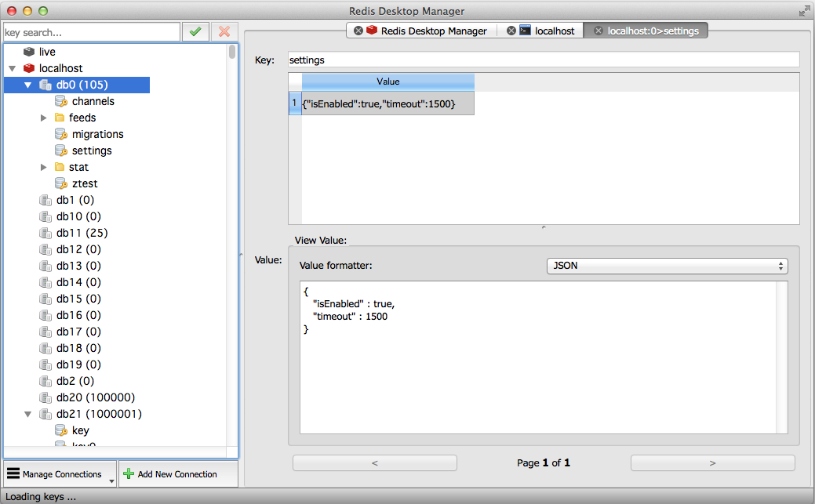Image resolution: width=815 pixels, height=504 pixels.
Task: Go to the next page of values
Action: (x=712, y=463)
